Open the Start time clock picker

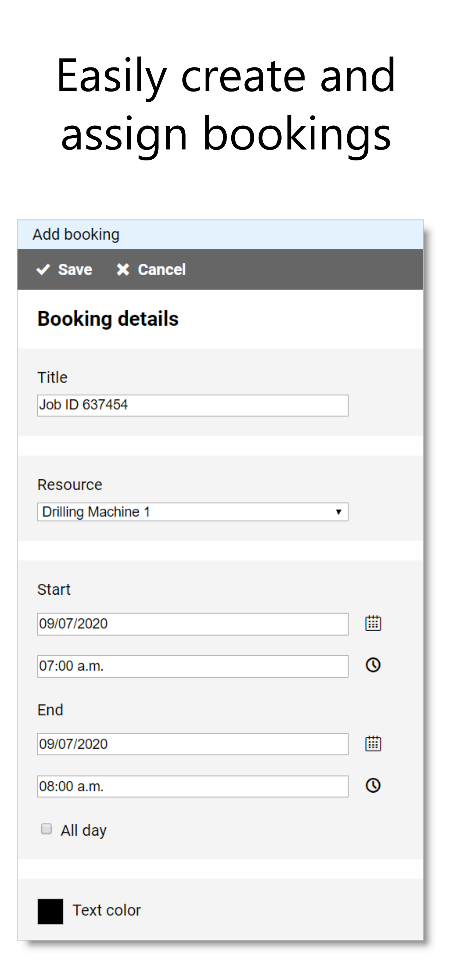pos(373,665)
